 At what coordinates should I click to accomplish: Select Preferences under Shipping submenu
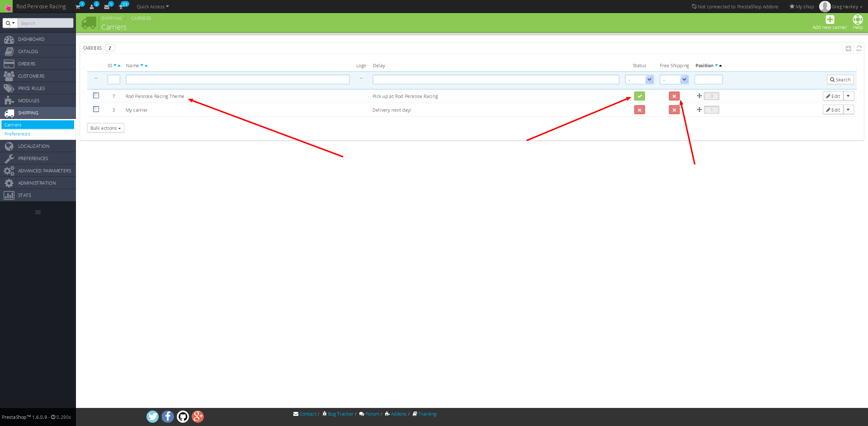17,134
